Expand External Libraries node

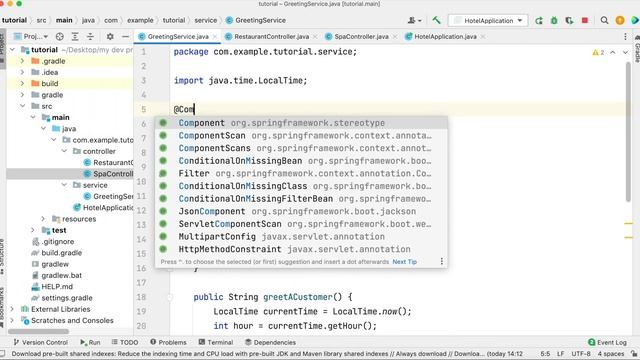click(12, 309)
